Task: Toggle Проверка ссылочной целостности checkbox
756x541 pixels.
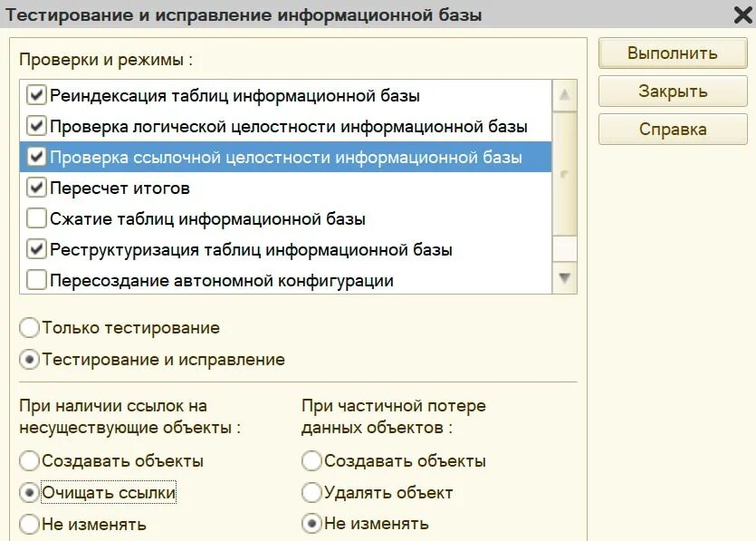Action: tap(36, 157)
